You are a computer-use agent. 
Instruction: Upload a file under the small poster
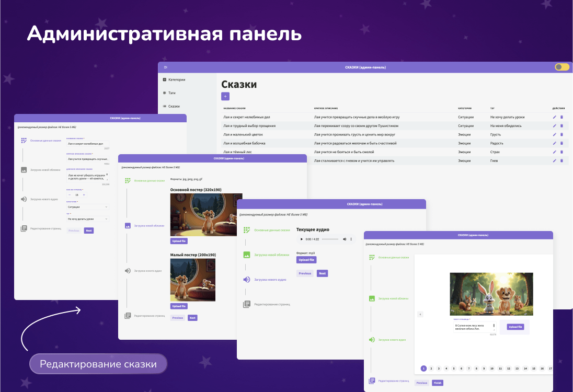[179, 306]
